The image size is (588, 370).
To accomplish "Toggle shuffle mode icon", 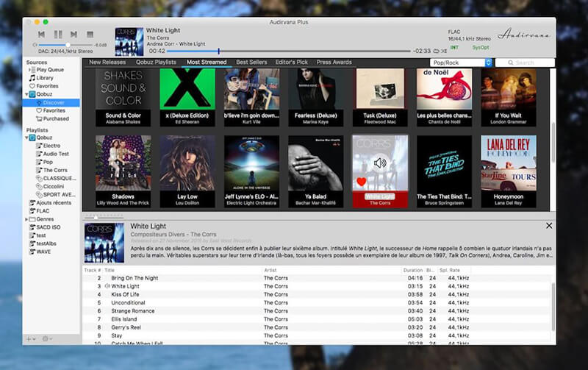I will (444, 51).
